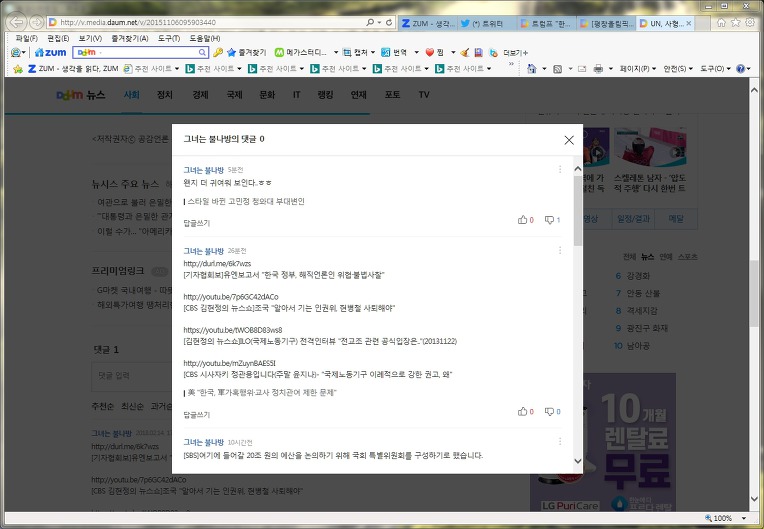764x529 pixels.
Task: Expand the 번역 dropdown arrow
Action: pos(417,52)
